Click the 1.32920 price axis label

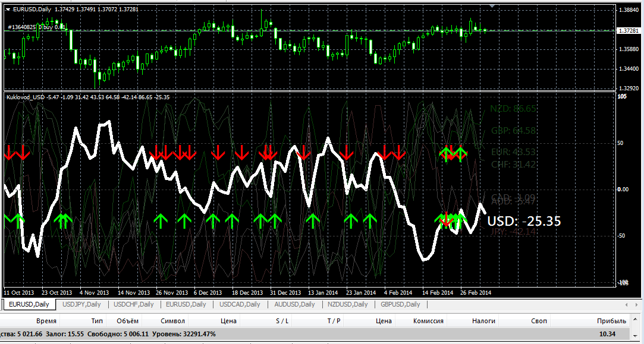pyautogui.click(x=629, y=89)
